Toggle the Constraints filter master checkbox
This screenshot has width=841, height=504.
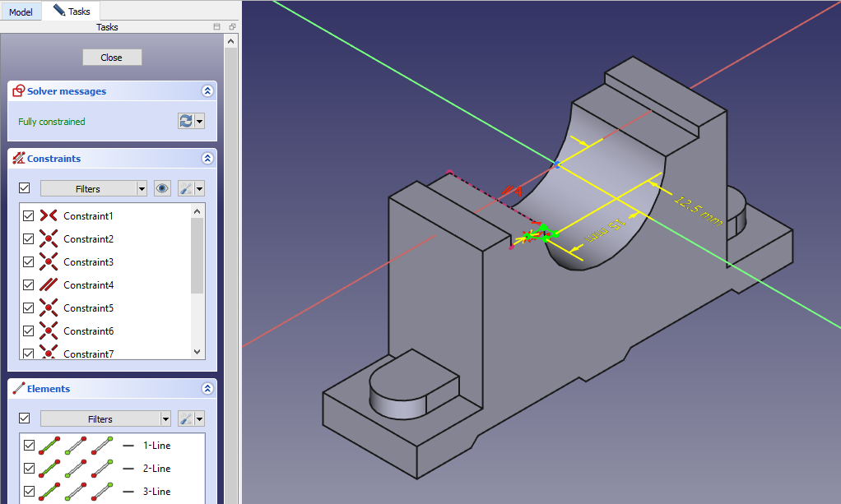coord(25,188)
